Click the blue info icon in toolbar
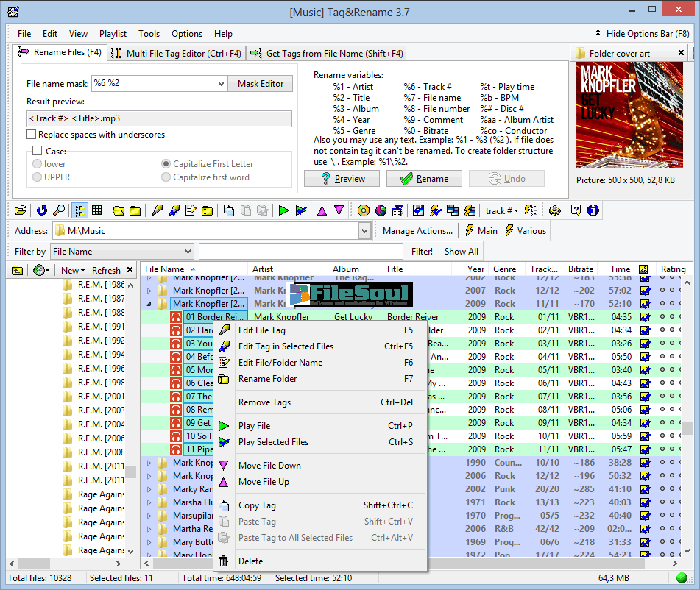The height and width of the screenshot is (590, 700). 593,210
